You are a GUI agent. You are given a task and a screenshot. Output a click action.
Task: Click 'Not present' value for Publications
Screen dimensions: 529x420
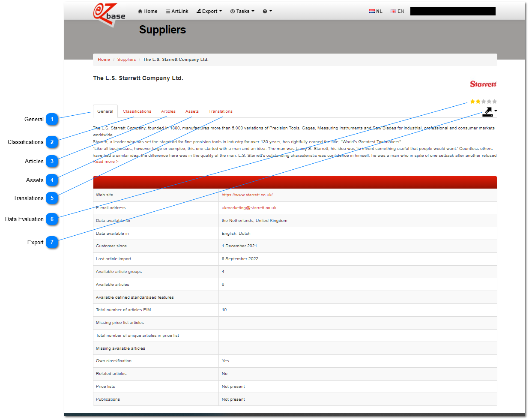(233, 399)
